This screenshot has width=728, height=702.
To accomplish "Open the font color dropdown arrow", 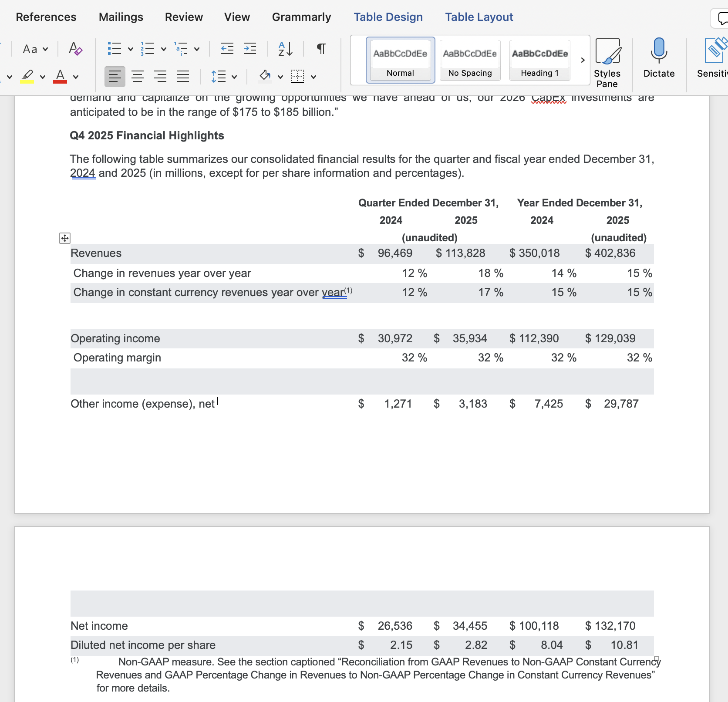I will (x=76, y=77).
